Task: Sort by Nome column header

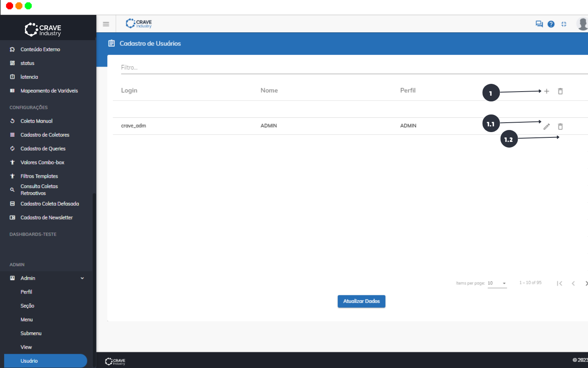Action: 269,90
